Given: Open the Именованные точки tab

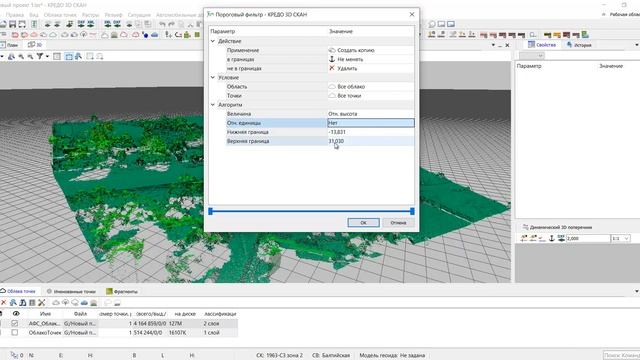Looking at the screenshot, I should [x=71, y=291].
